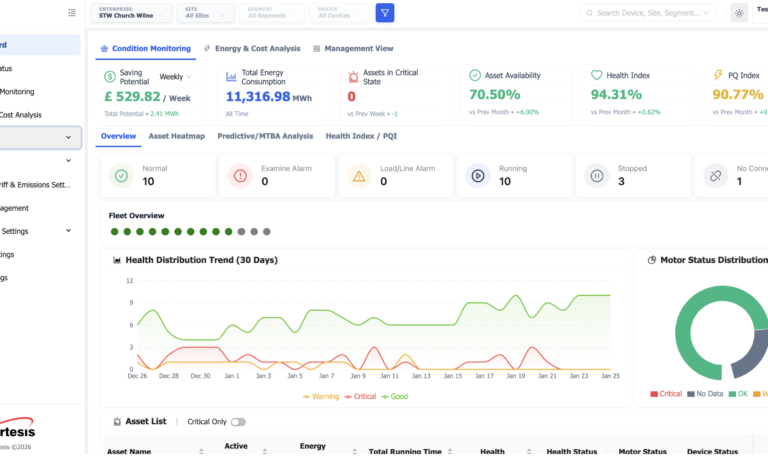
Task: Open the Enterprise STW Church Wilne dropdown
Action: coord(131,13)
